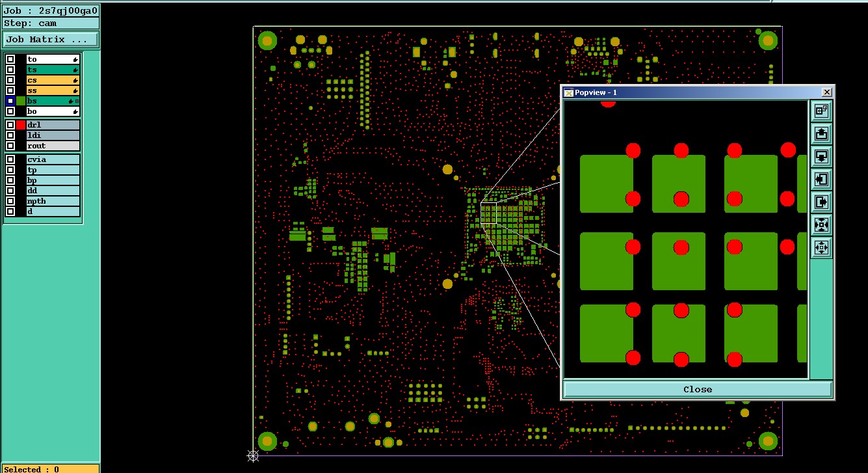Toggle the display checkbox for layer 'cvia'
Viewport: 868px width, 473px height.
[10, 159]
